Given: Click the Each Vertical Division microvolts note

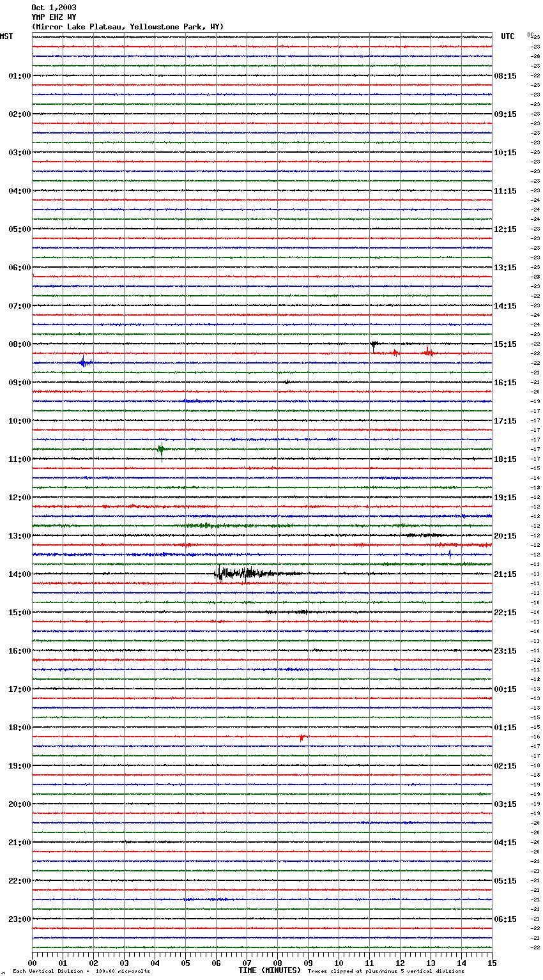Looking at the screenshot, I should pos(82,972).
